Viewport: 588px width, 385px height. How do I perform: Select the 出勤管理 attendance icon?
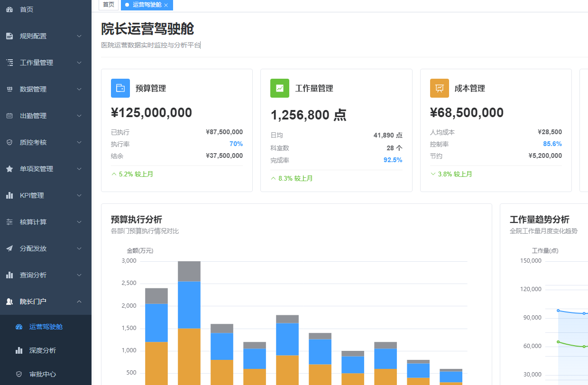click(x=10, y=115)
